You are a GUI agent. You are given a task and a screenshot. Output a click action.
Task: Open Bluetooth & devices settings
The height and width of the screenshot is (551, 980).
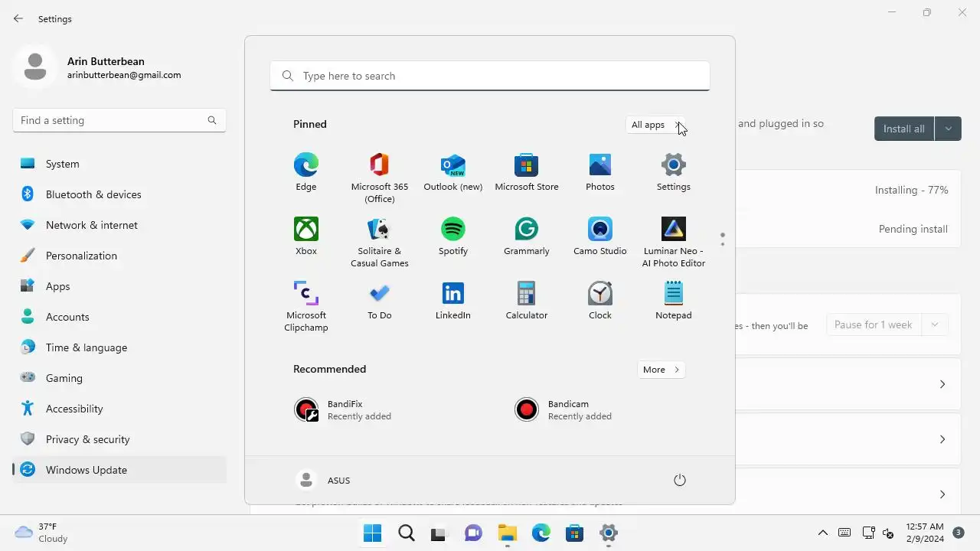pos(119,194)
